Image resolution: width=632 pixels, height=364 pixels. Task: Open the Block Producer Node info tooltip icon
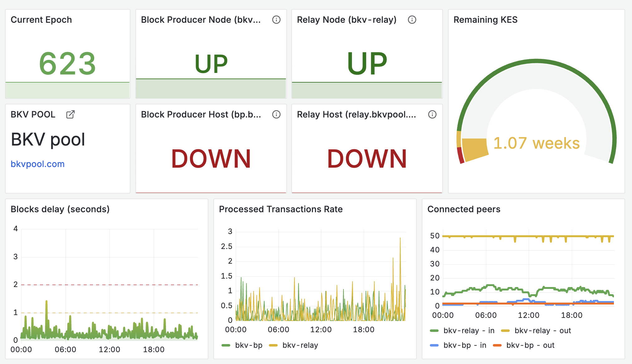(276, 20)
